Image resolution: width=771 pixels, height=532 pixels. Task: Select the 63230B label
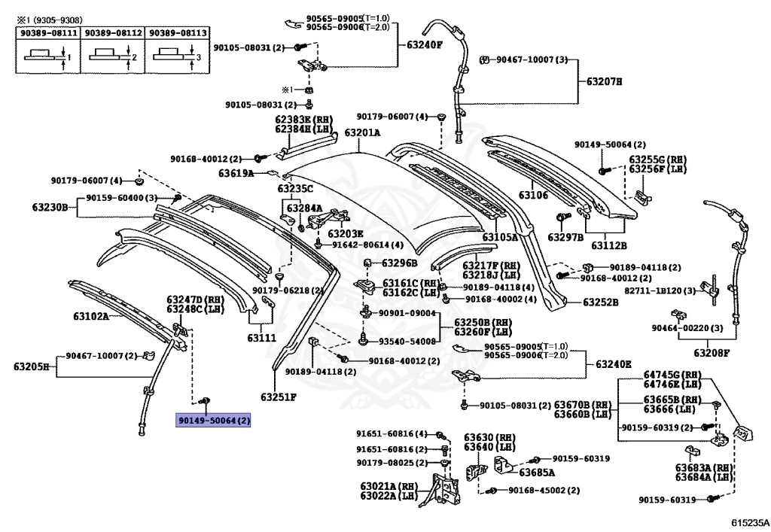[50, 207]
